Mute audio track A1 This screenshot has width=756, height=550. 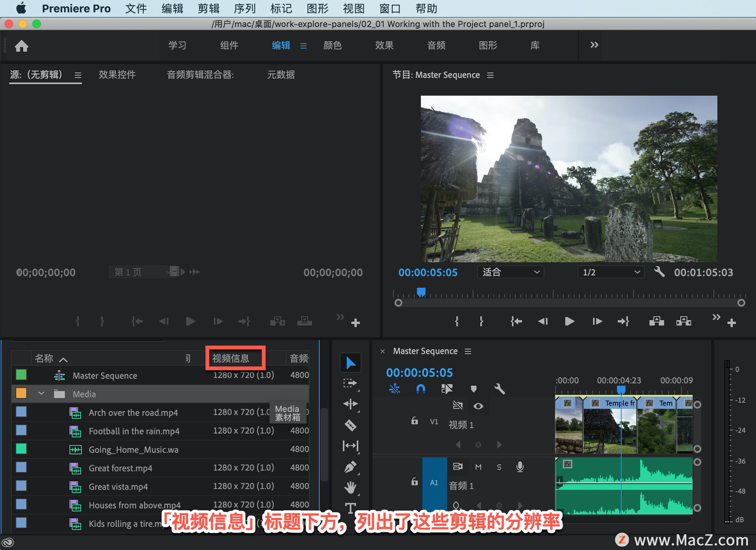coord(478,467)
